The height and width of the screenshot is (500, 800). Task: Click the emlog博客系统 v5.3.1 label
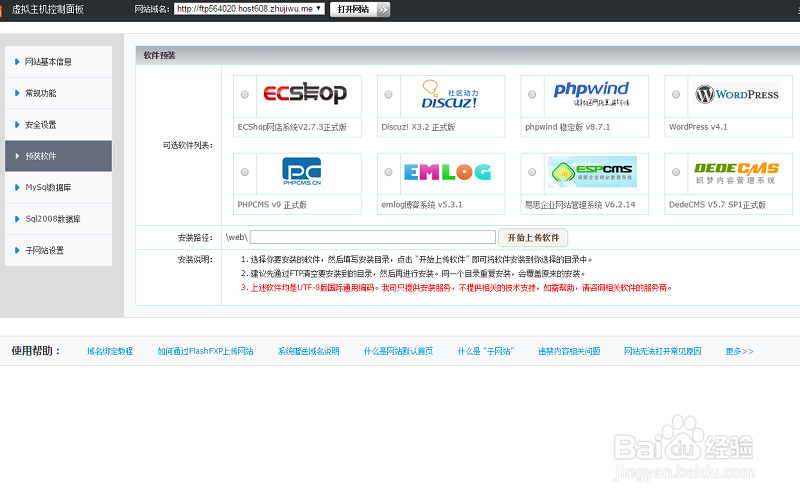[421, 205]
